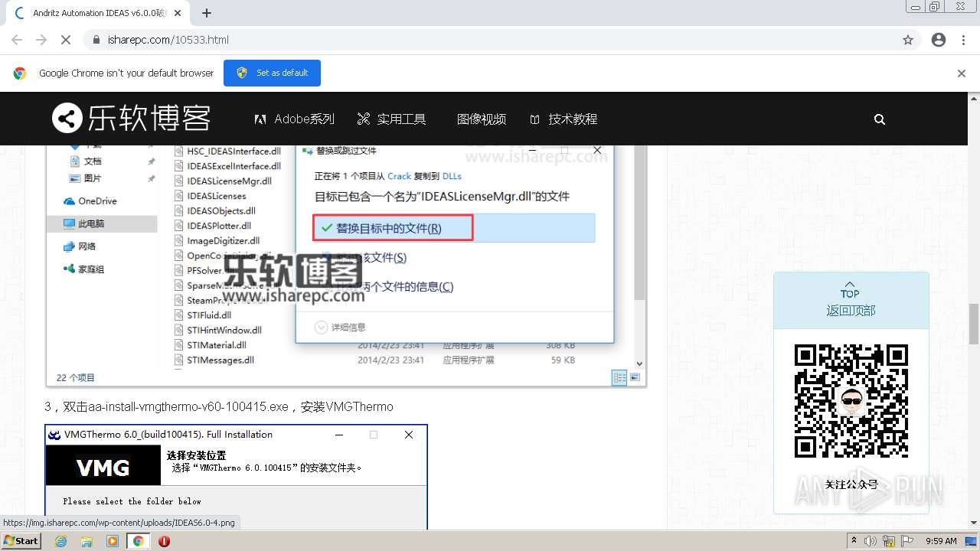The width and height of the screenshot is (980, 551).
Task: Open media player taskbar icon
Action: [x=113, y=541]
